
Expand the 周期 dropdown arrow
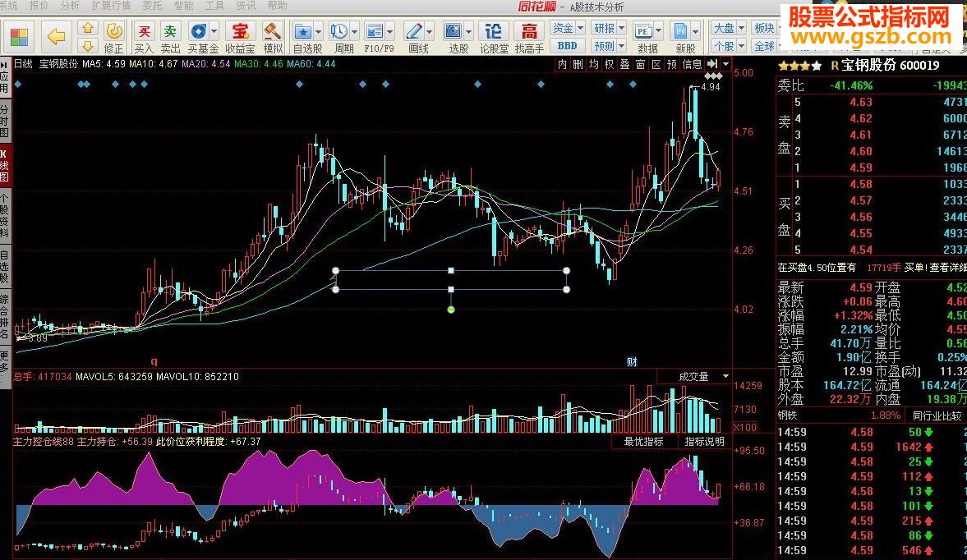354,30
